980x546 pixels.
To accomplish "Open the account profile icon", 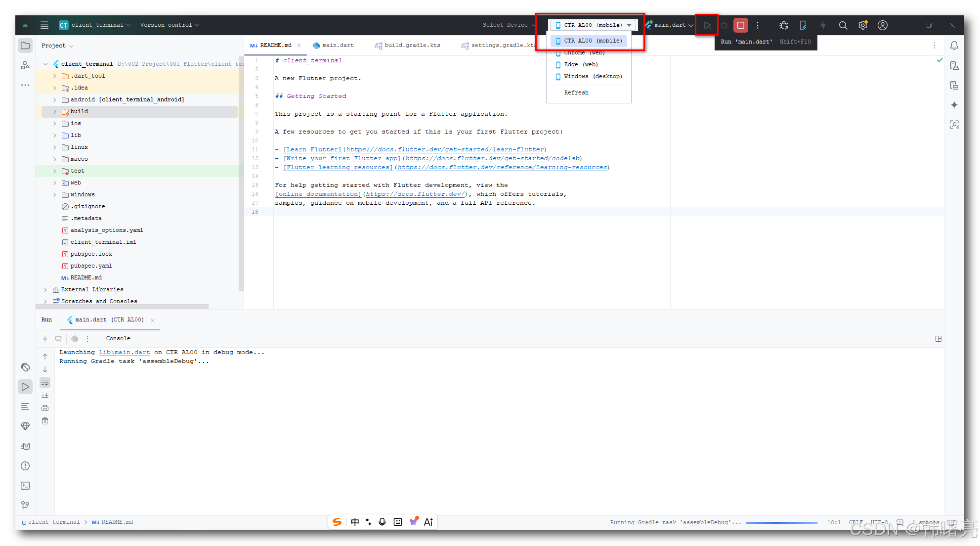I will point(882,25).
